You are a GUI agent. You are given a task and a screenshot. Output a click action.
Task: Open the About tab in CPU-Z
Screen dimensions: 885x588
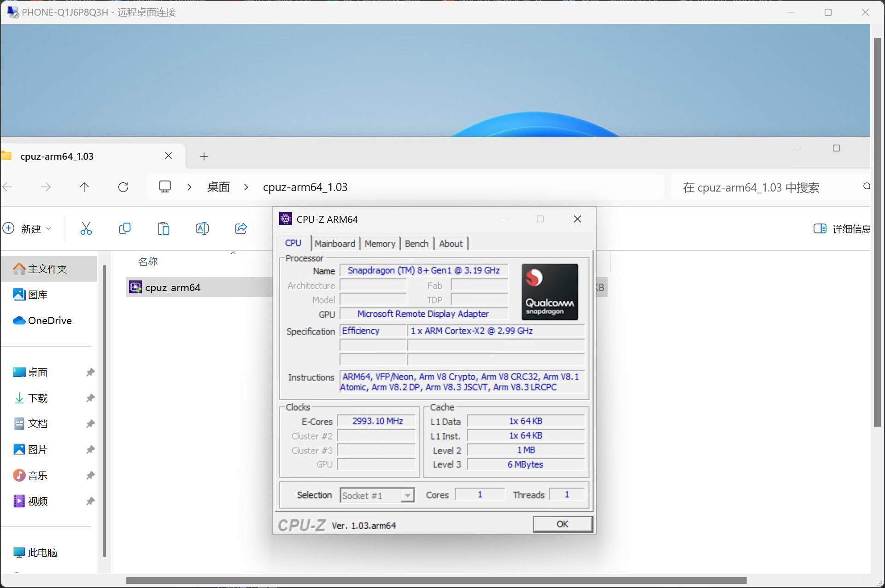pos(451,244)
